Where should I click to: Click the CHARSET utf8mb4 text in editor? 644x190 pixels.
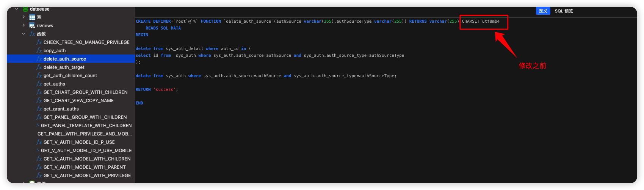pos(481,22)
